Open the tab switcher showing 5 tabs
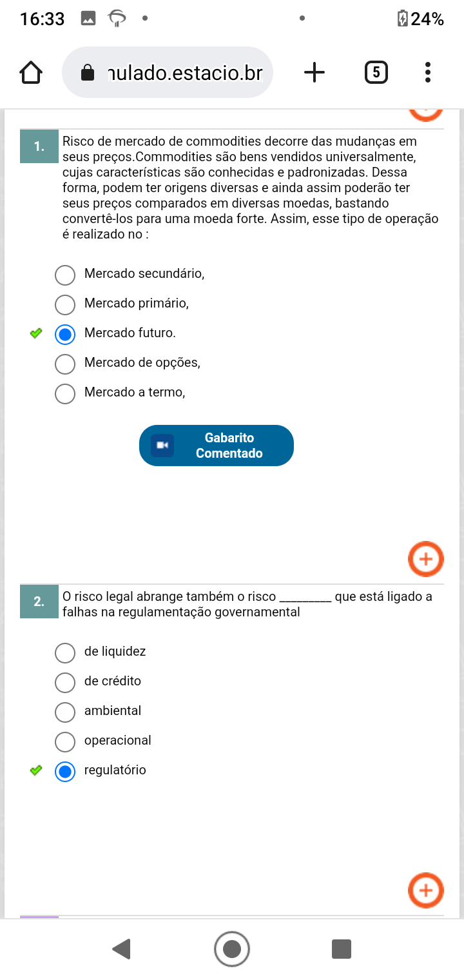This screenshot has width=464, height=980. (x=376, y=72)
